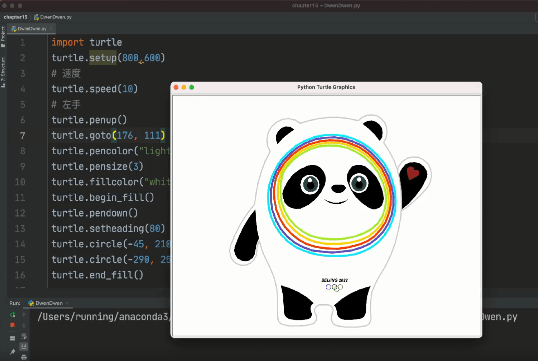Click the Down the stack trace arrow
The image size is (538, 361).
pos(24,325)
